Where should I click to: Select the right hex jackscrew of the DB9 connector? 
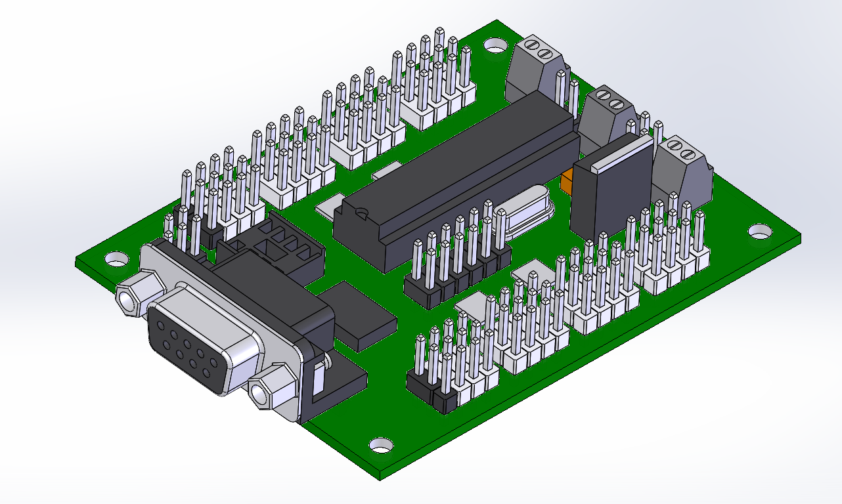(274, 386)
